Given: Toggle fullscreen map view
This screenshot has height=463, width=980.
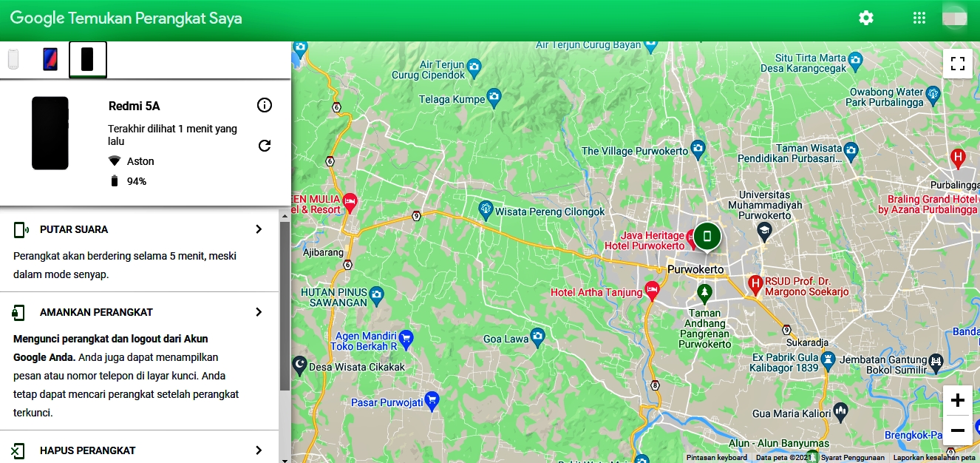Looking at the screenshot, I should (x=958, y=64).
